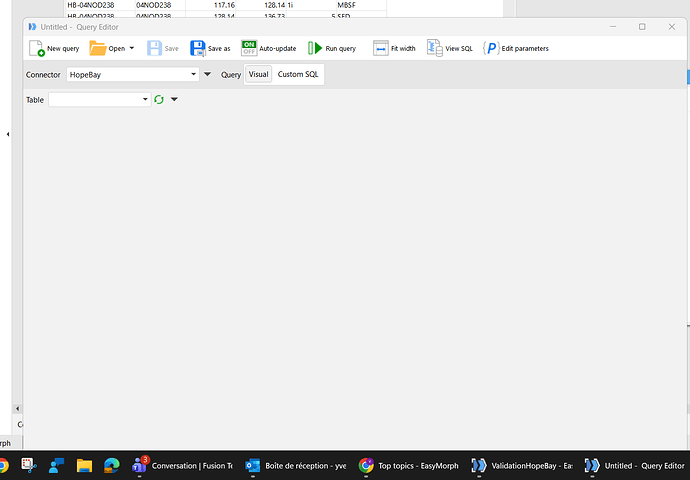Expand the Open button dropdown arrow
690x480 pixels.
pos(132,48)
